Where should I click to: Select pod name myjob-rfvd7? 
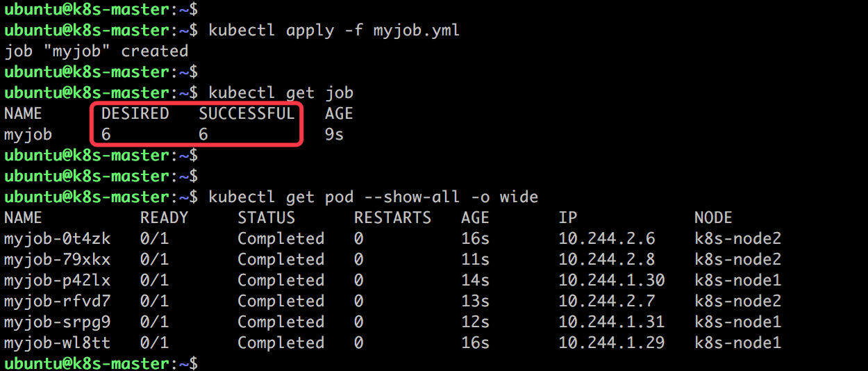[57, 302]
